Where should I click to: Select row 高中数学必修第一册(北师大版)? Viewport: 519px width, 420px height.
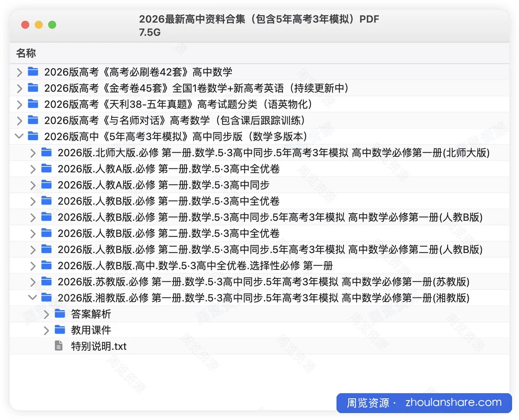coord(259,153)
